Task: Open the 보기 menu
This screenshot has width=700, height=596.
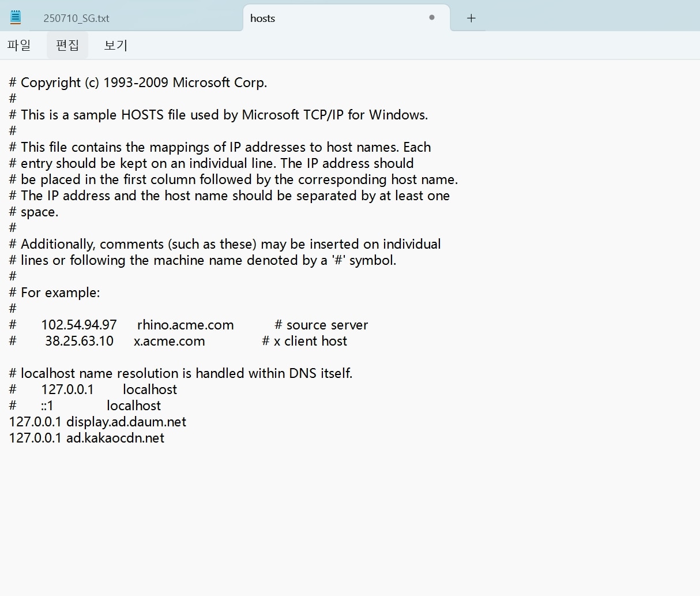Action: coord(115,45)
